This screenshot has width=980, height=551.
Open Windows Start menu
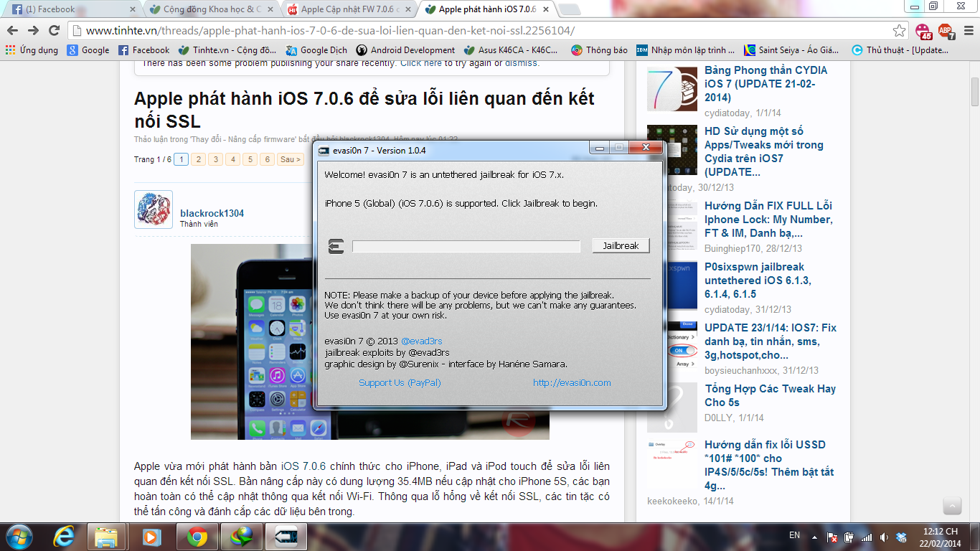(x=19, y=537)
